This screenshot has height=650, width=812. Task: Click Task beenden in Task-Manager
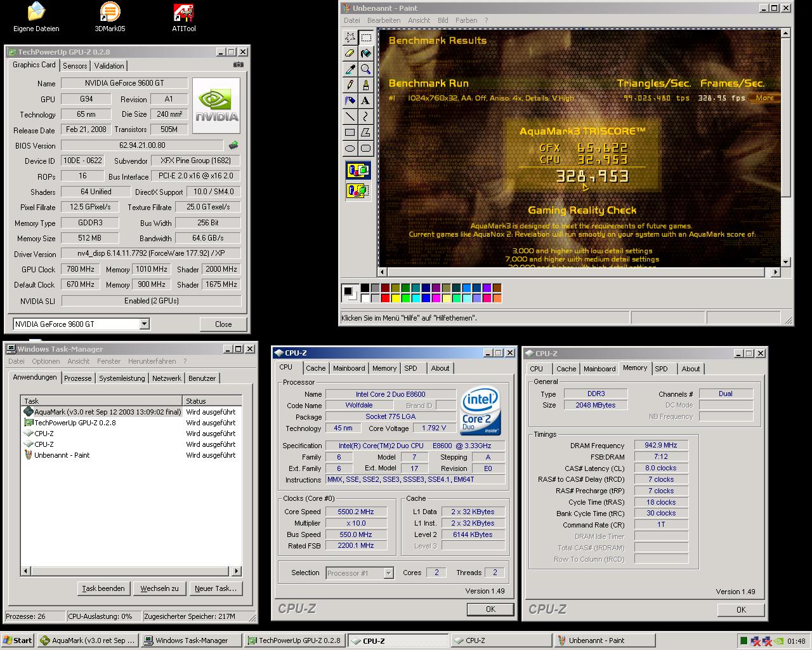[103, 588]
